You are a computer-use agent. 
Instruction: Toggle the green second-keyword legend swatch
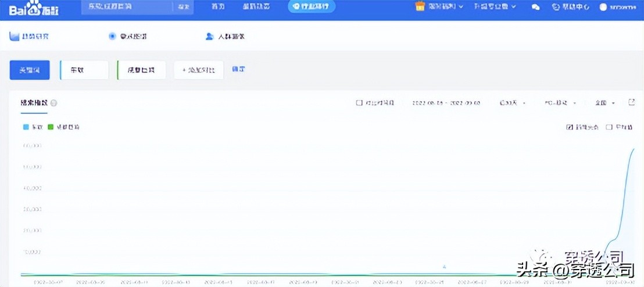tap(51, 127)
